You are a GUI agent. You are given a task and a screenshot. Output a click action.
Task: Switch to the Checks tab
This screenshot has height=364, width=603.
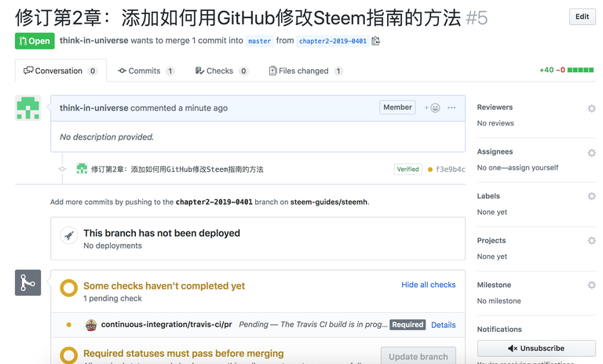tap(222, 71)
